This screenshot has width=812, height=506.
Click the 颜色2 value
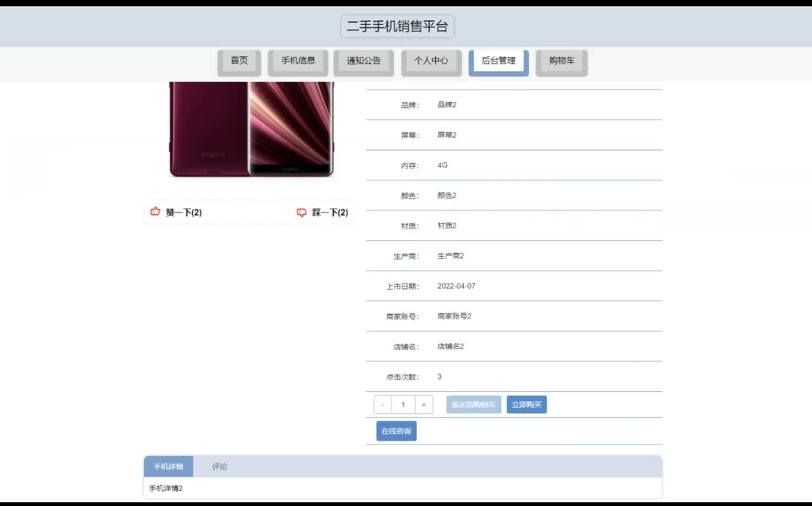(x=447, y=195)
